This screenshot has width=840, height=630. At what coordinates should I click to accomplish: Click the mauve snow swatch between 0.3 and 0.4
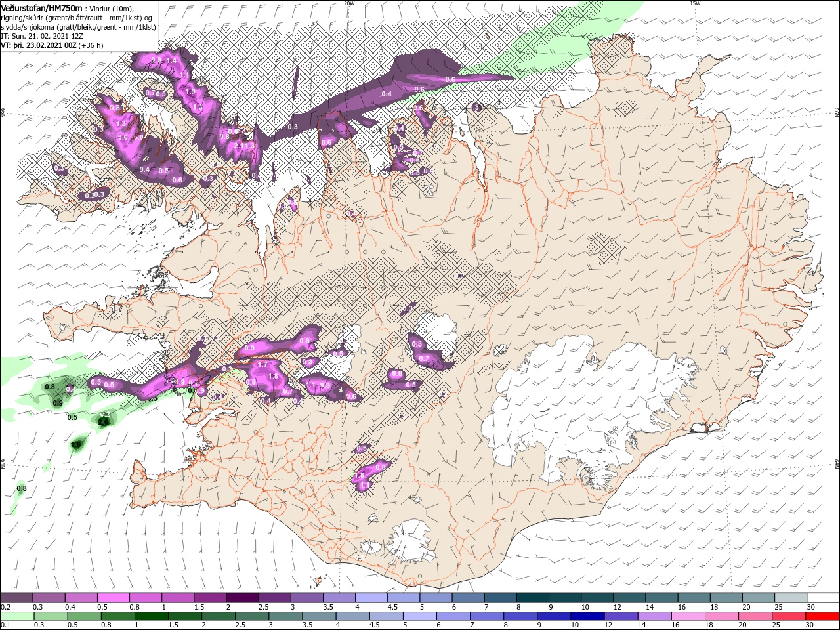[49, 598]
